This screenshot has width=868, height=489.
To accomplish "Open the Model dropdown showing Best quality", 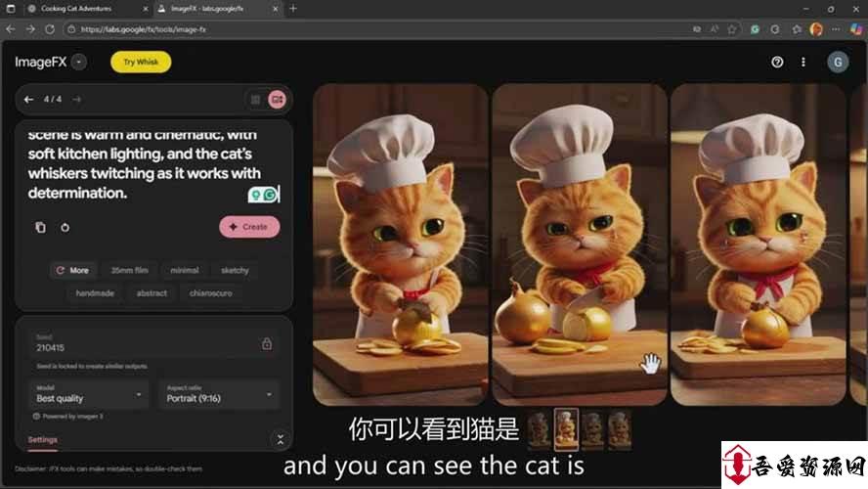I will tap(89, 394).
